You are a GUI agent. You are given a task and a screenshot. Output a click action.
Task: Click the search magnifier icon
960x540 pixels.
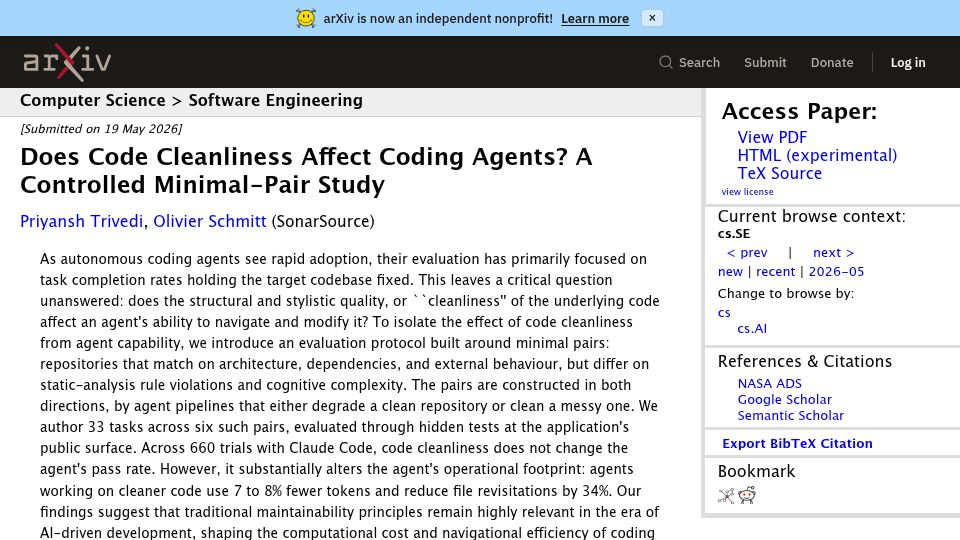tap(666, 62)
